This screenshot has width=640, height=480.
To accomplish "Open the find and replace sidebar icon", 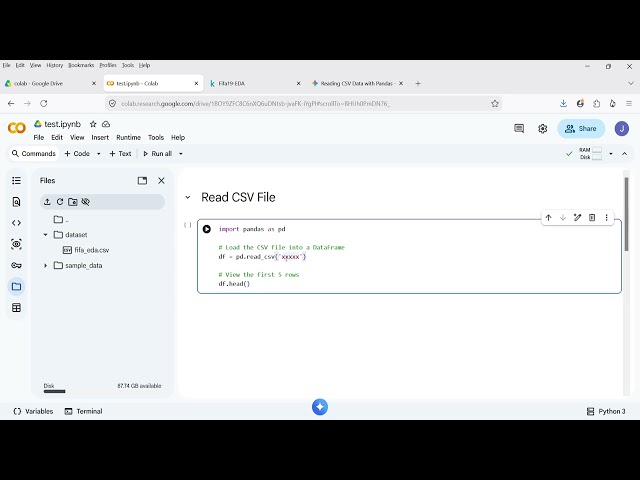I will pyautogui.click(x=16, y=202).
